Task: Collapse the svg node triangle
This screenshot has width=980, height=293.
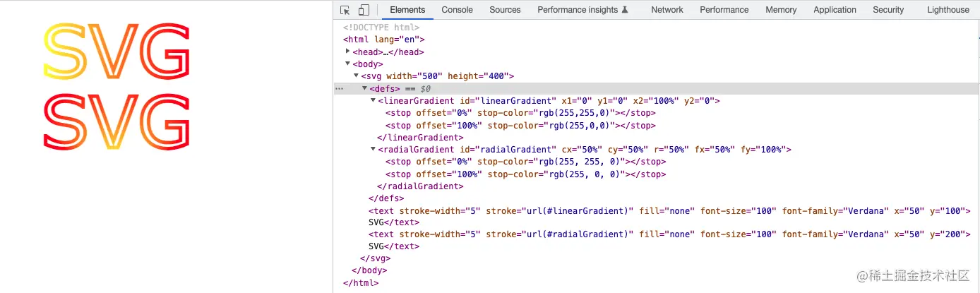Action: pyautogui.click(x=356, y=76)
